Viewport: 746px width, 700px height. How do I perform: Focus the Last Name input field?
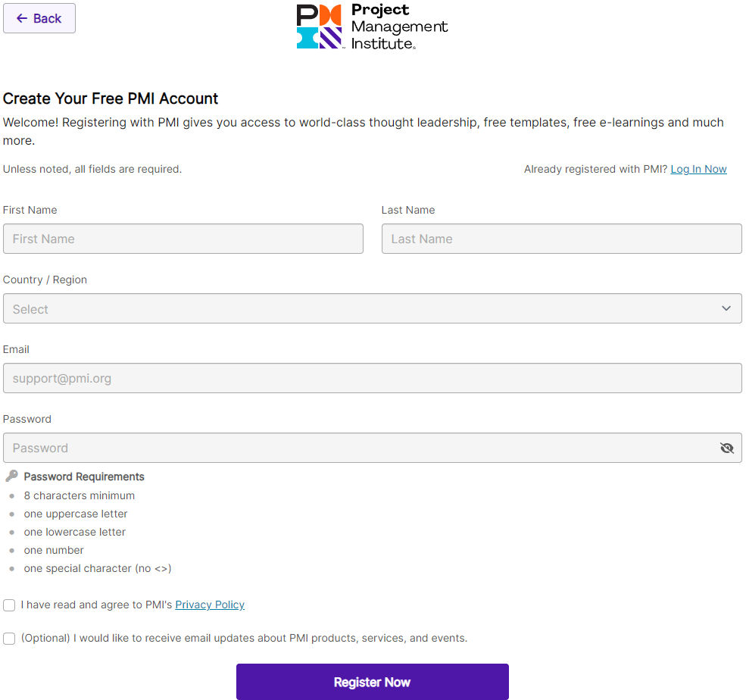pyautogui.click(x=562, y=239)
